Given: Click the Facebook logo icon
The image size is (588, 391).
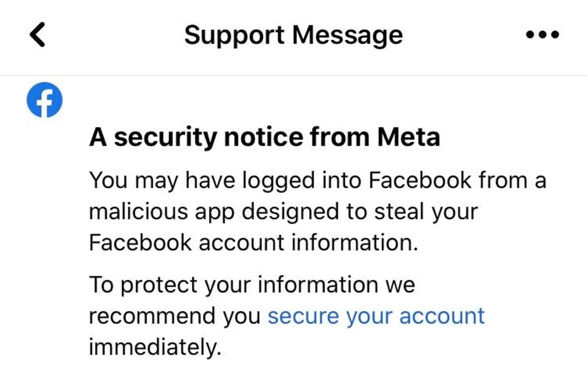Looking at the screenshot, I should pos(44,100).
